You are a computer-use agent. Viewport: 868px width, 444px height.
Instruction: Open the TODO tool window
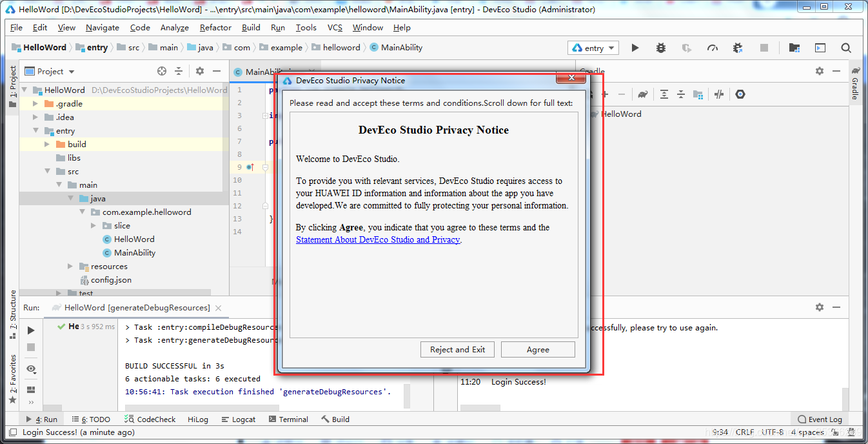click(91, 419)
